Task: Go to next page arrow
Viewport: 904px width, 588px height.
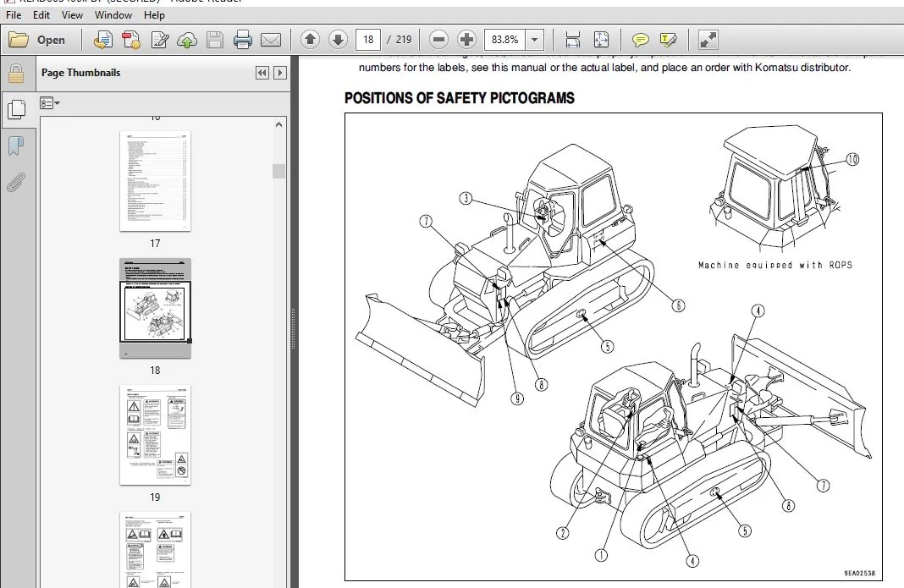Action: [338, 39]
